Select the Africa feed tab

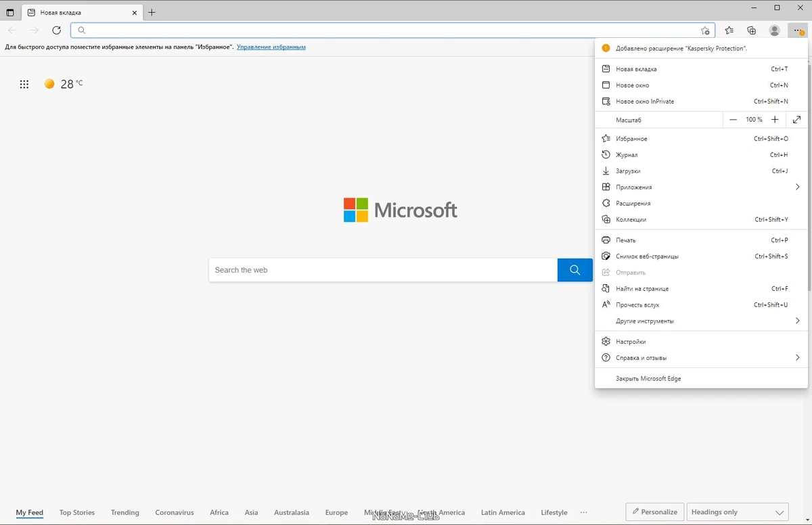[219, 513]
